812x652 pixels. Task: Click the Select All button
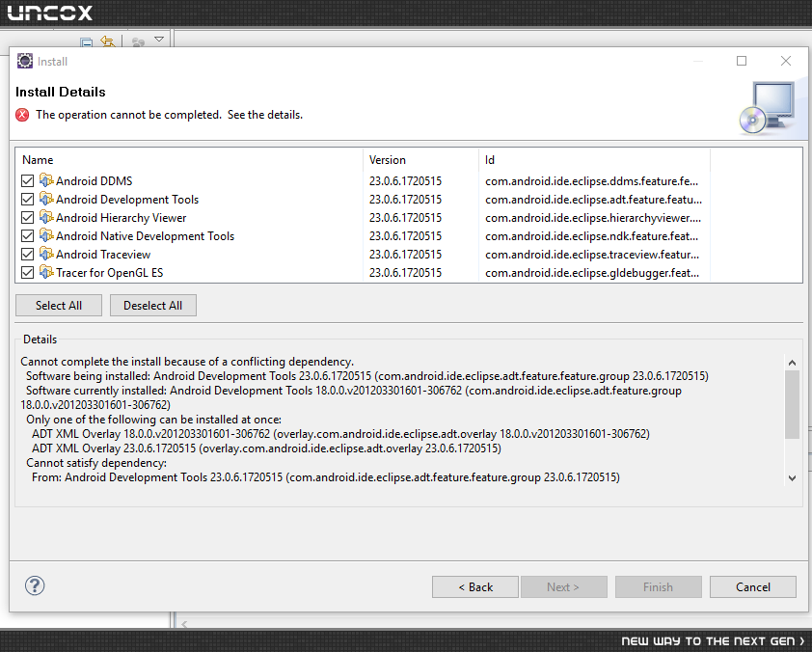click(59, 306)
